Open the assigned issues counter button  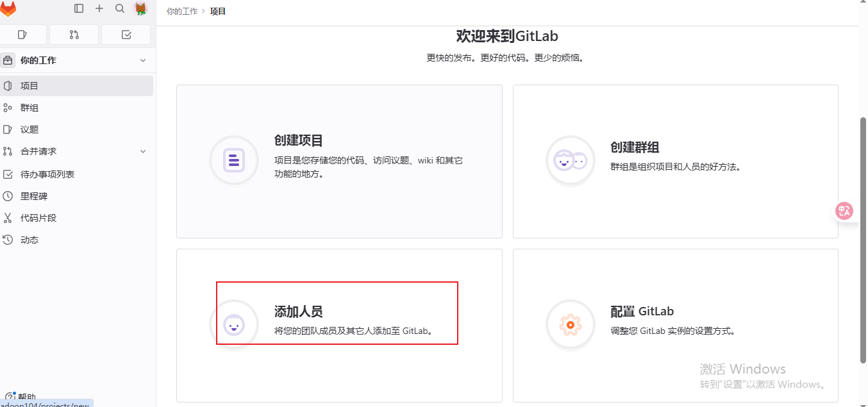(23, 35)
